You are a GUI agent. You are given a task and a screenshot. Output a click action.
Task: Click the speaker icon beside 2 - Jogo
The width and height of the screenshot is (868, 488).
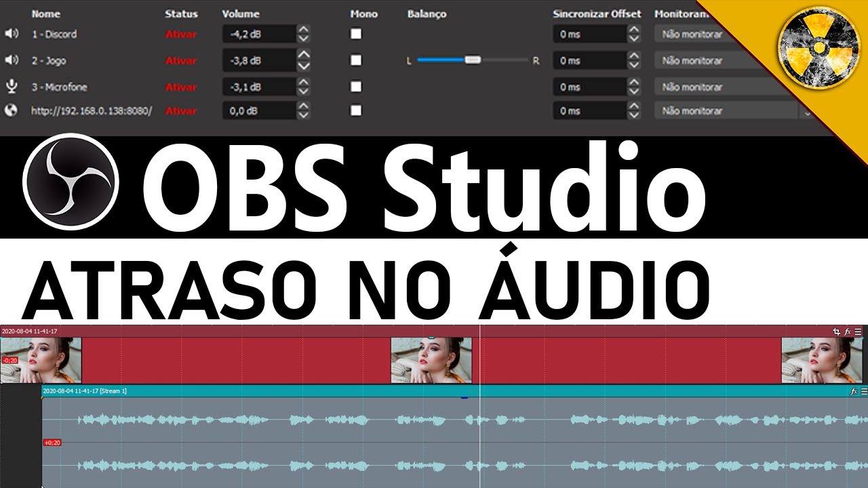click(x=12, y=60)
